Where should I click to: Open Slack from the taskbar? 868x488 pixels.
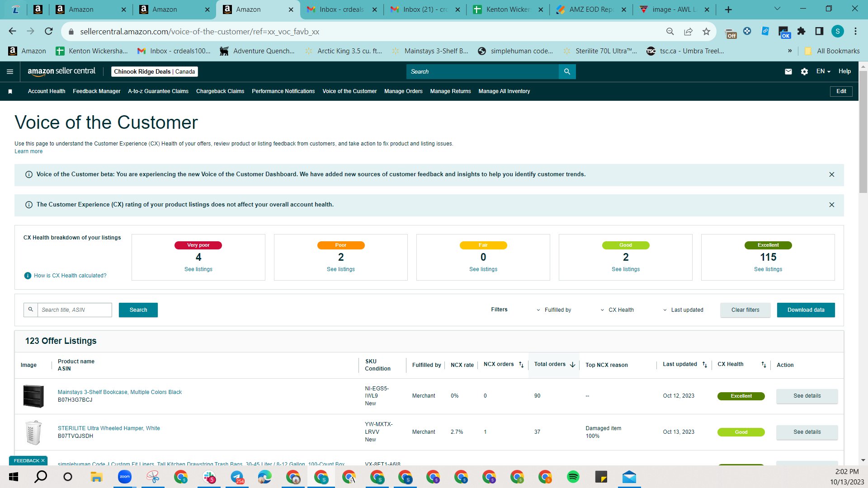(209, 477)
